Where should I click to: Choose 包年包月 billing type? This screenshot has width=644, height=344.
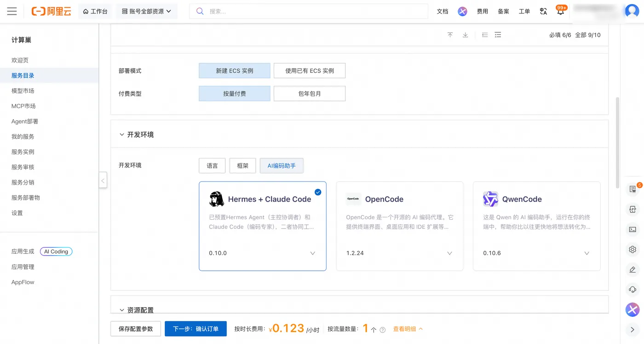(310, 93)
